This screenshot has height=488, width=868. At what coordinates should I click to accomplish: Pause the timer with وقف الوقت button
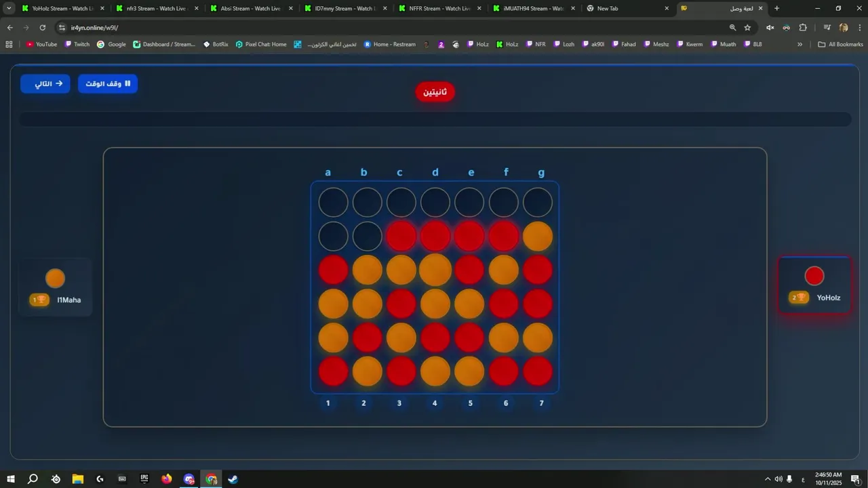click(108, 83)
